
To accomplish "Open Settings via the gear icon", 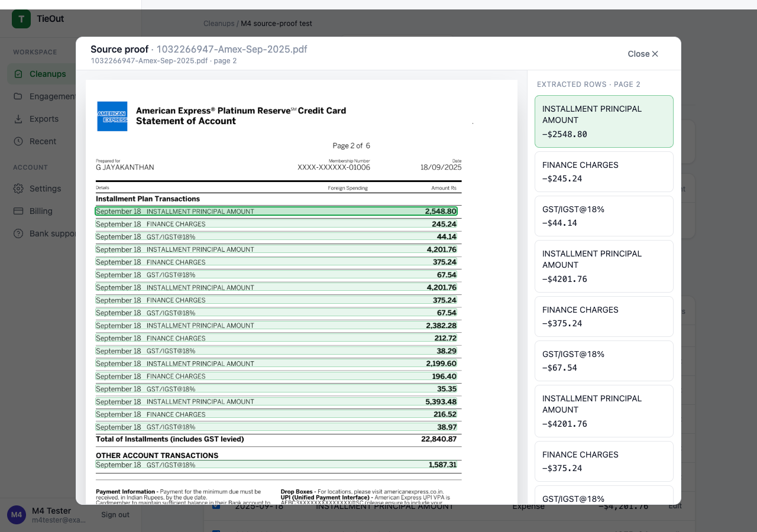I will tap(18, 189).
